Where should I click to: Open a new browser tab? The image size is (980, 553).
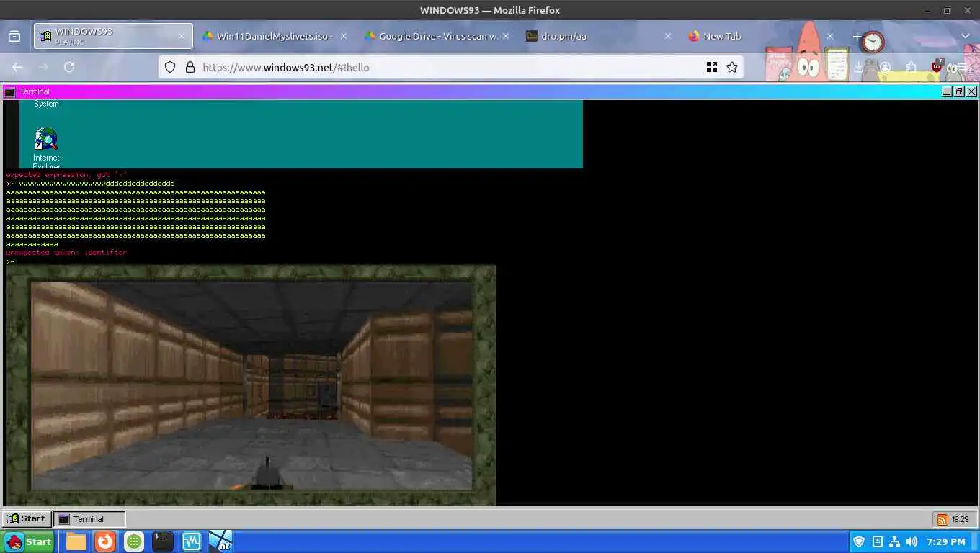tap(857, 36)
